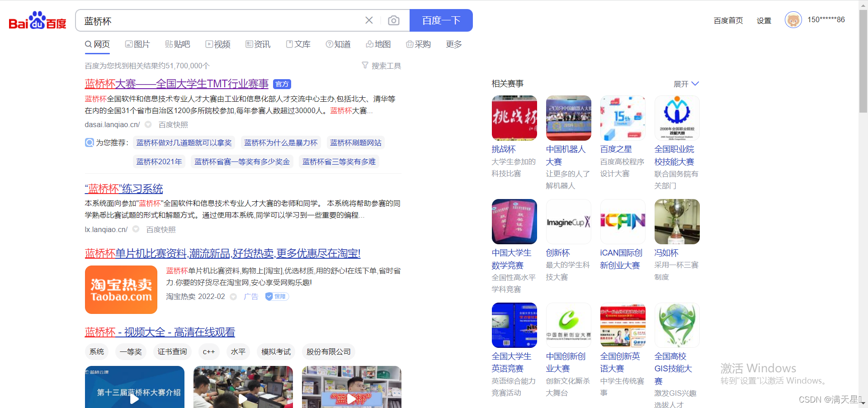868x408 pixels.
Task: Click the Baidu logo
Action: [x=38, y=20]
